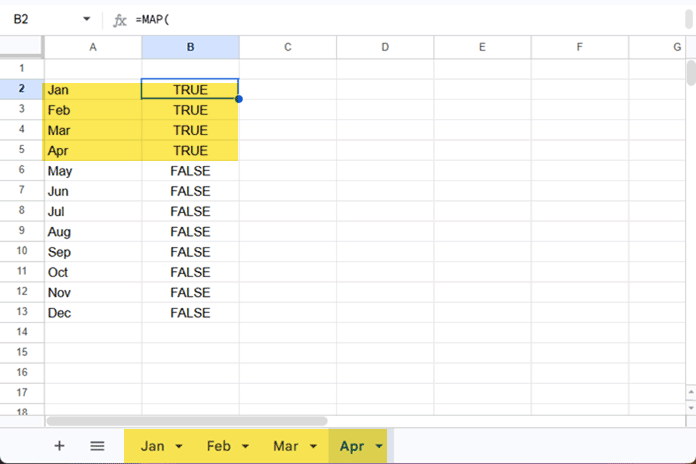Screen dimensions: 696x464
Task: Select FALSE cell next to Jun
Action: [190, 191]
